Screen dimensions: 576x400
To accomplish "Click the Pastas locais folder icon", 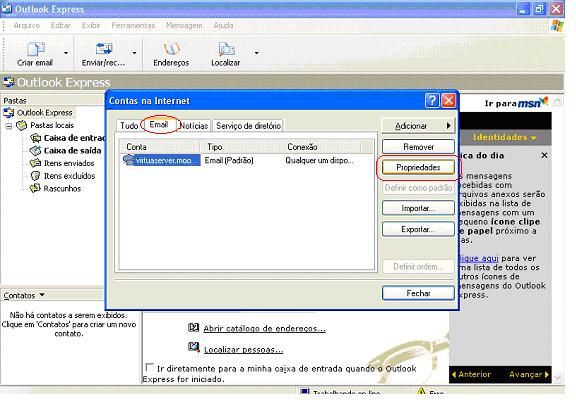I will [22, 125].
